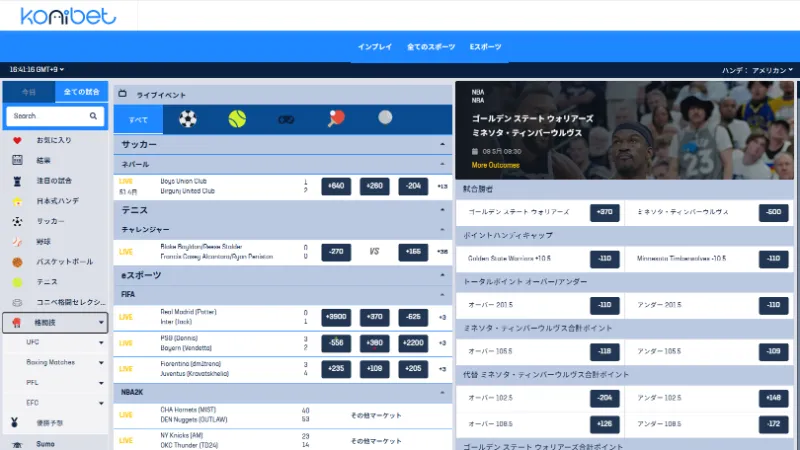Image resolution: width=800 pixels, height=450 pixels.
Task: Collapse the FIFA section
Action: 442,294
